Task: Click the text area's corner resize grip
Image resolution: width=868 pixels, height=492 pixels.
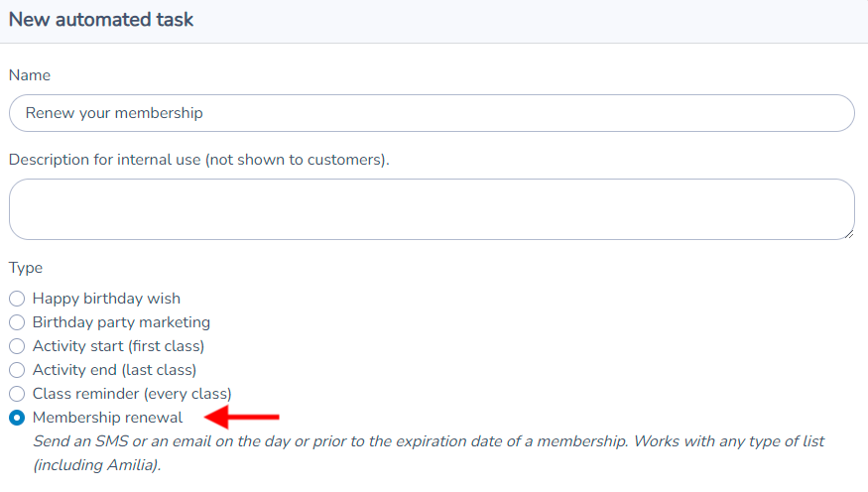Action: pos(849,235)
